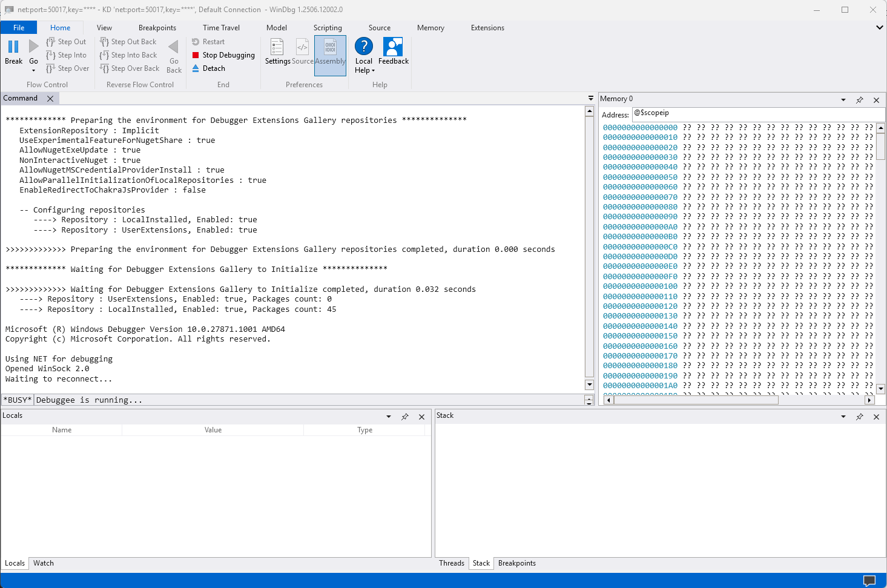This screenshot has height=588, width=887.
Task: Close the Stack panel
Action: (876, 417)
